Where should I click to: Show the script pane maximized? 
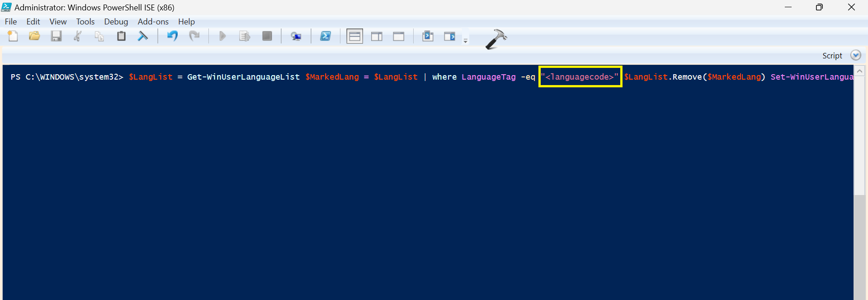399,36
